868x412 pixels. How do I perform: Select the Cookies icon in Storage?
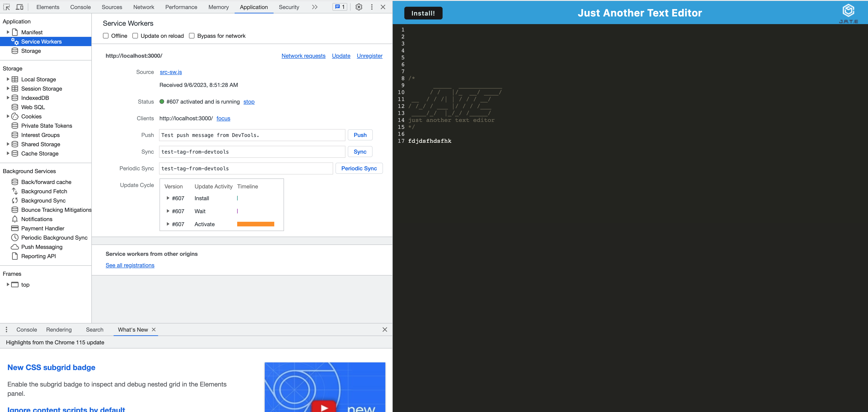[x=15, y=117]
